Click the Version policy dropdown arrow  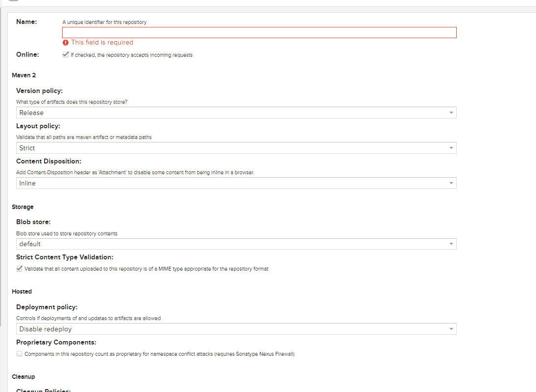tap(451, 113)
